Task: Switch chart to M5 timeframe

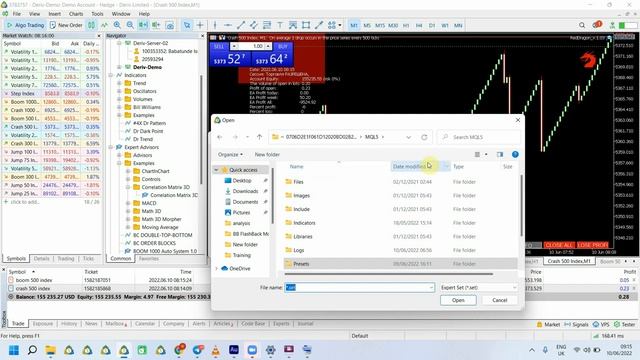Action: (367, 25)
